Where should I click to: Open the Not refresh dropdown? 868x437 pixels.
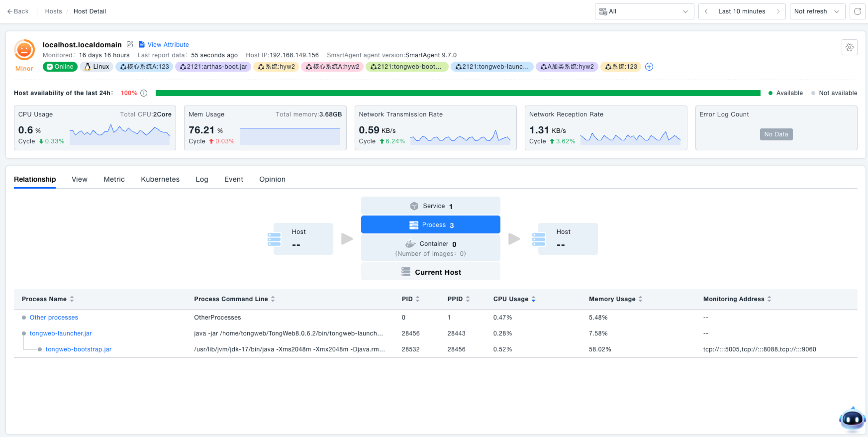coord(817,11)
